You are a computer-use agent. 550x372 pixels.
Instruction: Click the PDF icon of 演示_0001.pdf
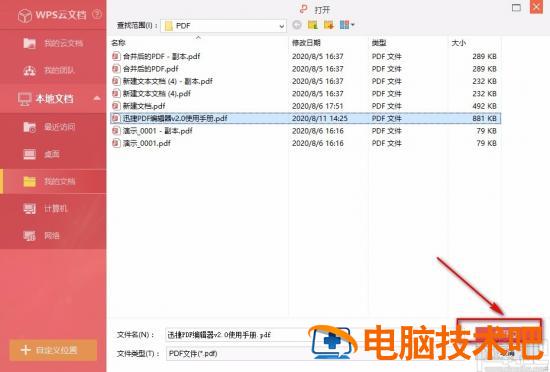[116, 143]
